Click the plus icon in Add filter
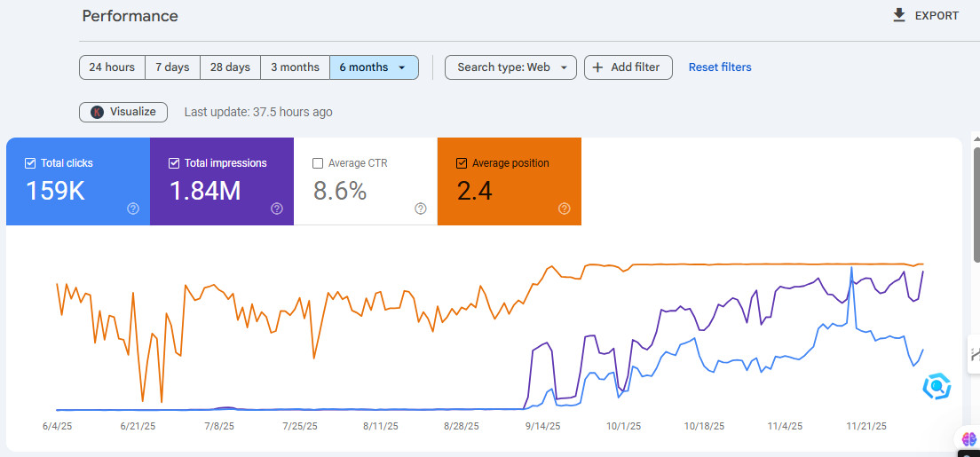Image resolution: width=980 pixels, height=457 pixels. pyautogui.click(x=597, y=67)
